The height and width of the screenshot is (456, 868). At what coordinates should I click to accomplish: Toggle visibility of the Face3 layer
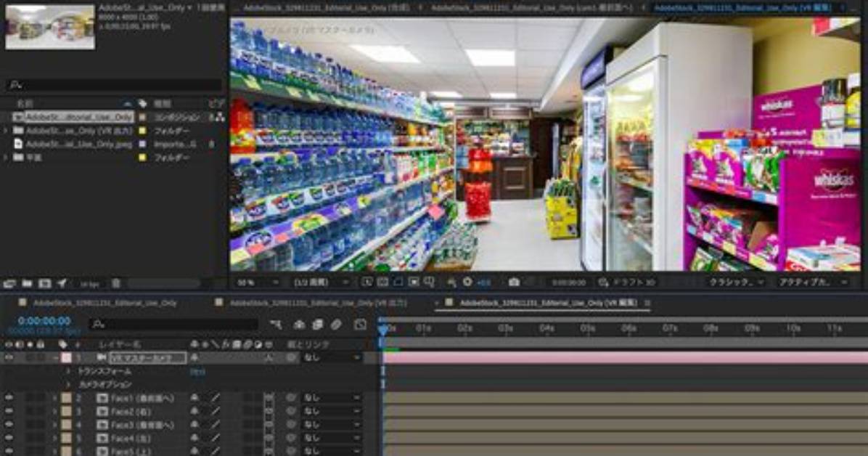[x=9, y=425]
